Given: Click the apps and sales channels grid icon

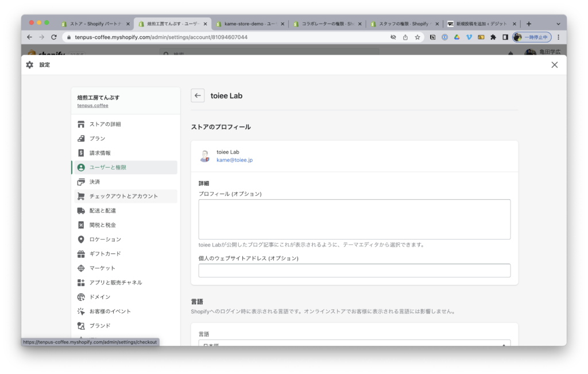Looking at the screenshot, I should click(81, 283).
